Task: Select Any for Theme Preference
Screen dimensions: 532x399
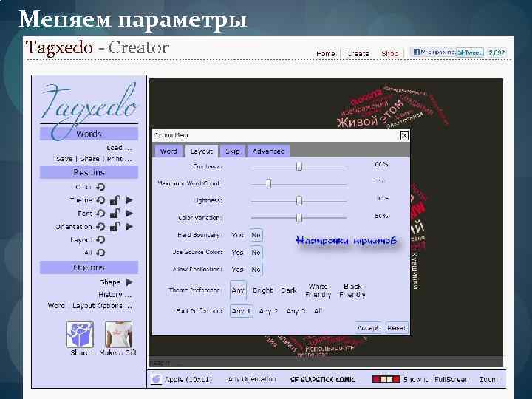Action: 238,290
